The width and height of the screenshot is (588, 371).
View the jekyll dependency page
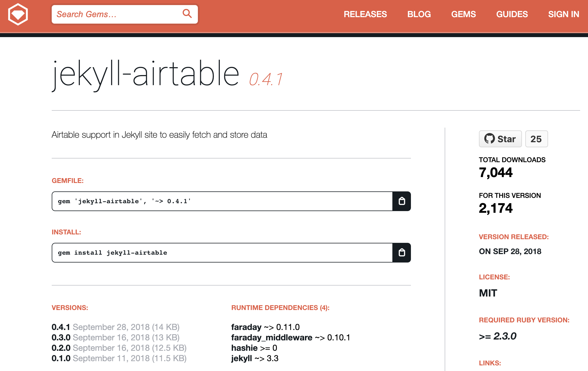(241, 358)
